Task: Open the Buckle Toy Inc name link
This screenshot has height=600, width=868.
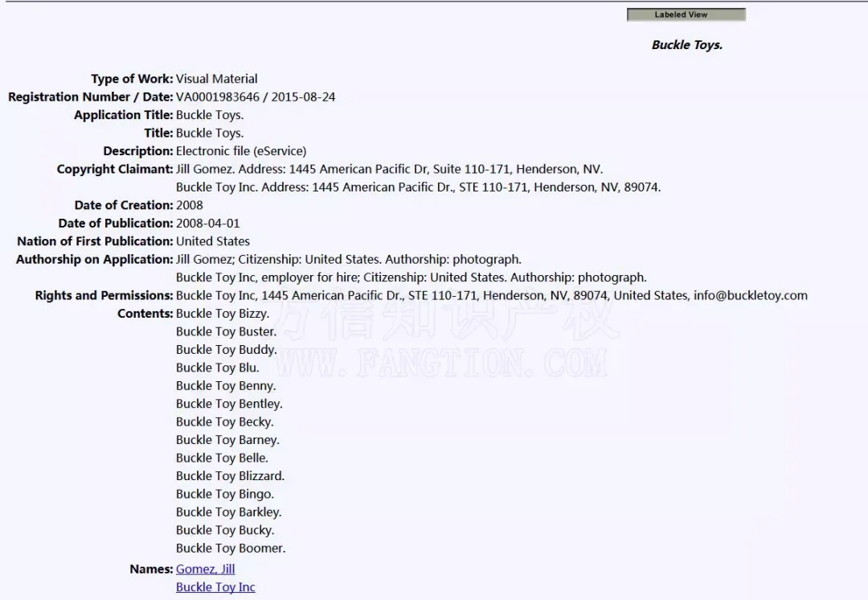Action: point(215,587)
